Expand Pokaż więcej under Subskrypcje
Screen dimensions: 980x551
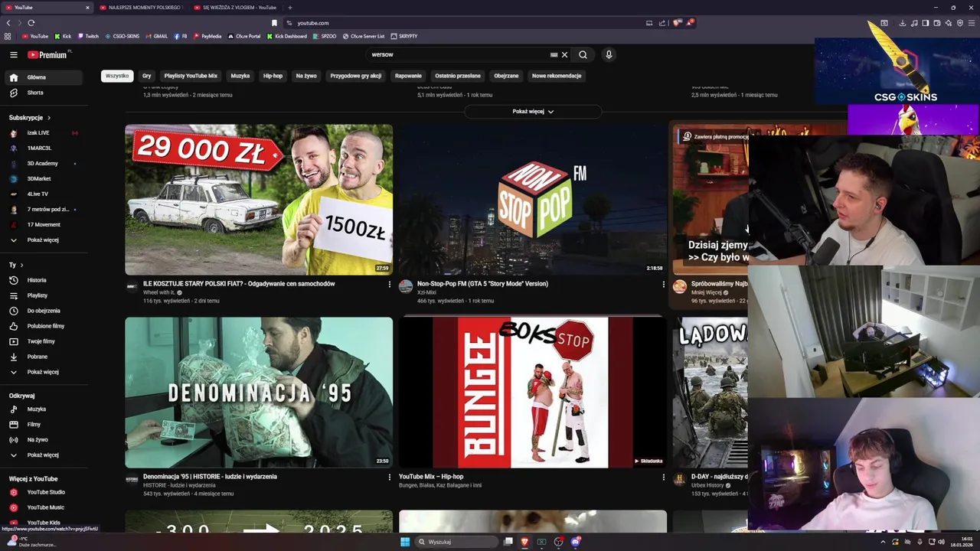(x=44, y=240)
